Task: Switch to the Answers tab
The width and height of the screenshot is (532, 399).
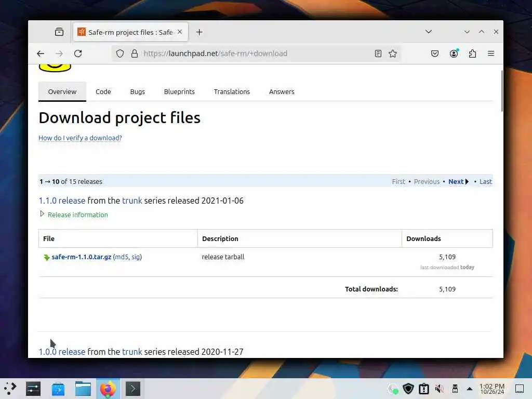Action: click(x=282, y=91)
